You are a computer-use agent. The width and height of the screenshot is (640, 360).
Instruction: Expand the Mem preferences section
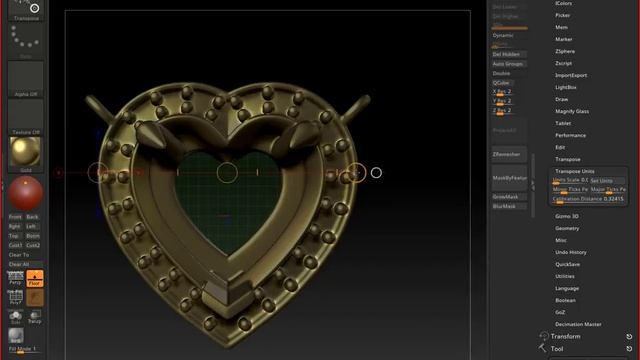tap(561, 27)
